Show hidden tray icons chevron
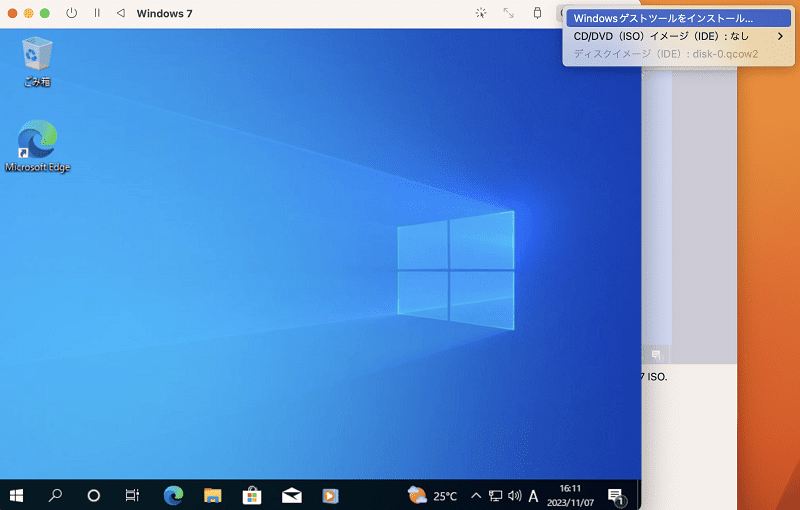800x510 pixels. [x=476, y=495]
